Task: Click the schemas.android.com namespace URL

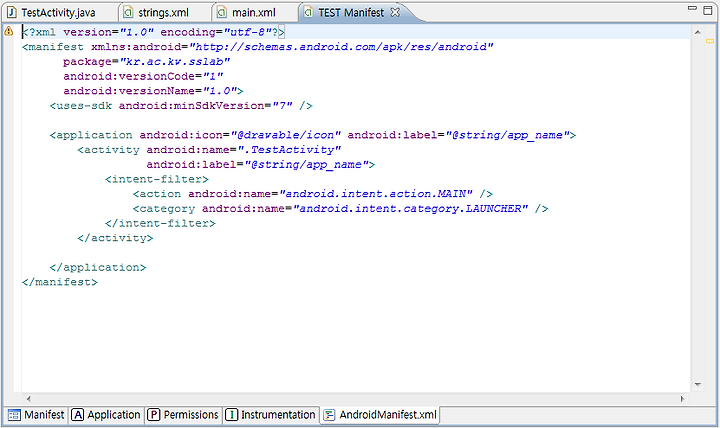Action: pos(341,47)
